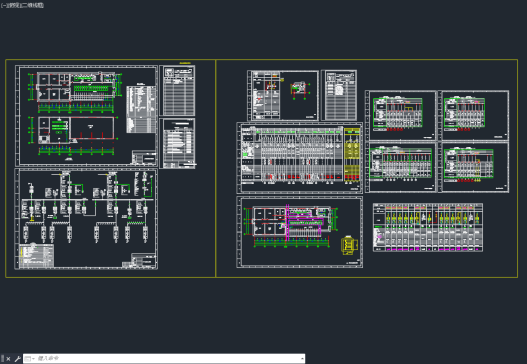Open command line customize wrench menu
Viewport: 527px width, 364px height.
17,359
